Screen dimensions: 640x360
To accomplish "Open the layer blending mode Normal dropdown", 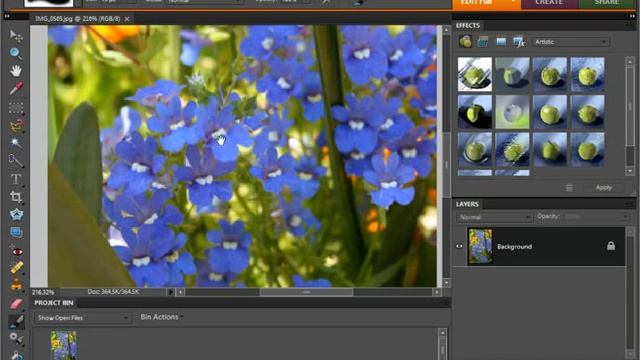I will (x=494, y=217).
